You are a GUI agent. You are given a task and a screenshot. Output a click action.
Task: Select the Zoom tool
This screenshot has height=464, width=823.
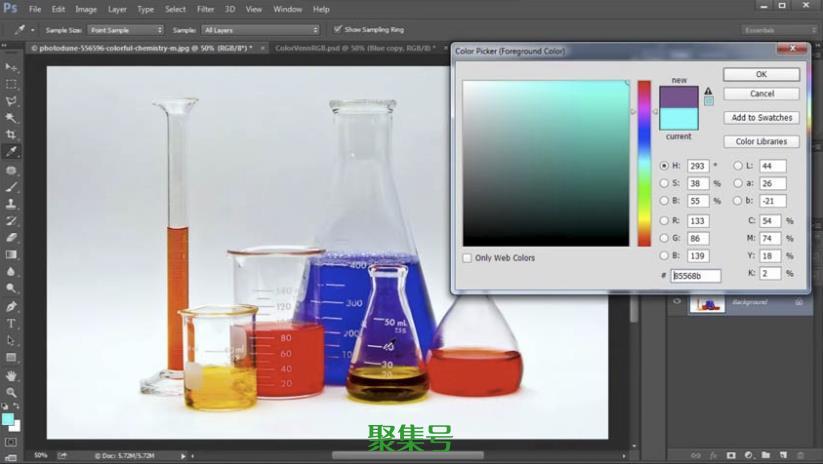(x=12, y=392)
